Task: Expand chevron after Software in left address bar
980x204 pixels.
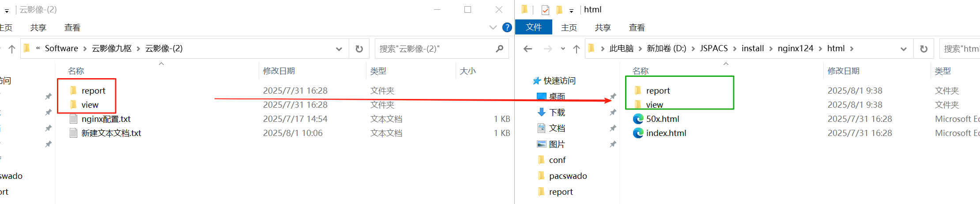Action: click(x=85, y=49)
